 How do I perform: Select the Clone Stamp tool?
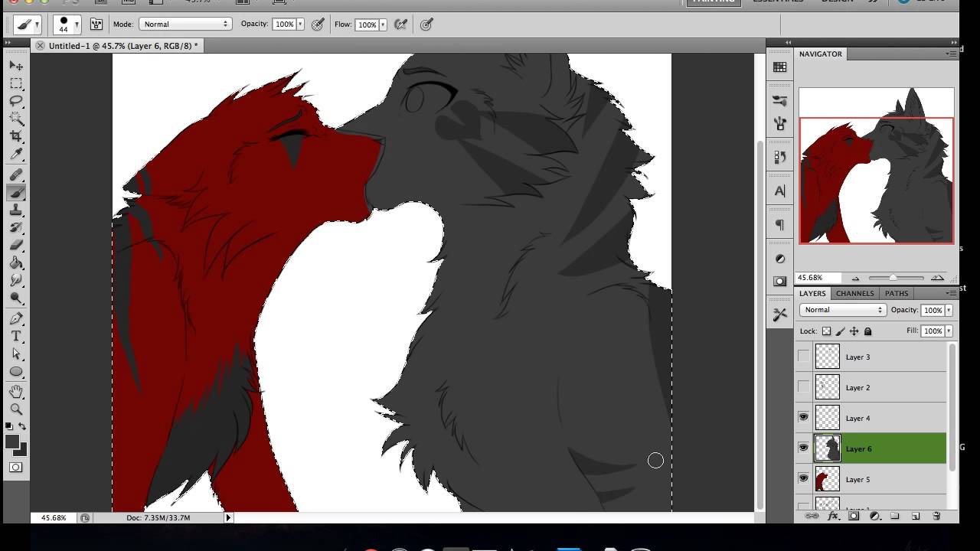click(x=16, y=210)
